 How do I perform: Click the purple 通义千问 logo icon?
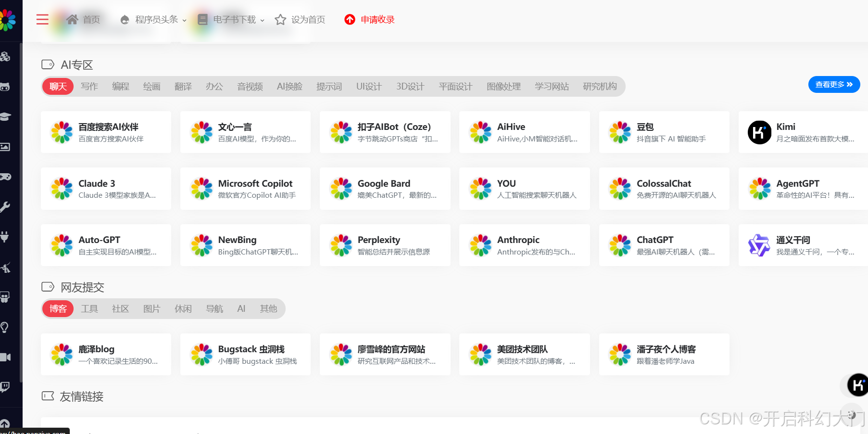point(759,245)
